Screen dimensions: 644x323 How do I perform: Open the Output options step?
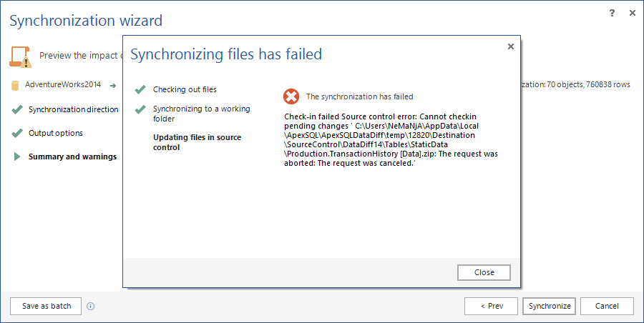pos(55,133)
